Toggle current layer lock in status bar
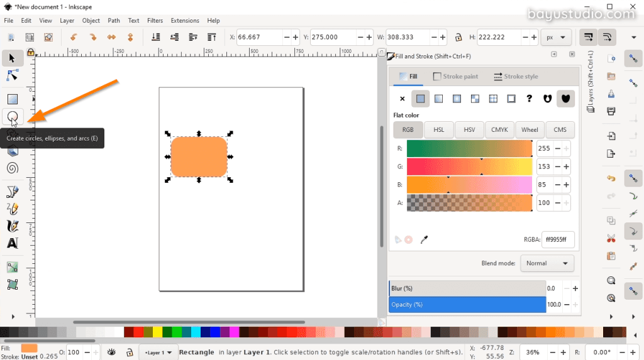The image size is (644, 360). 130,352
